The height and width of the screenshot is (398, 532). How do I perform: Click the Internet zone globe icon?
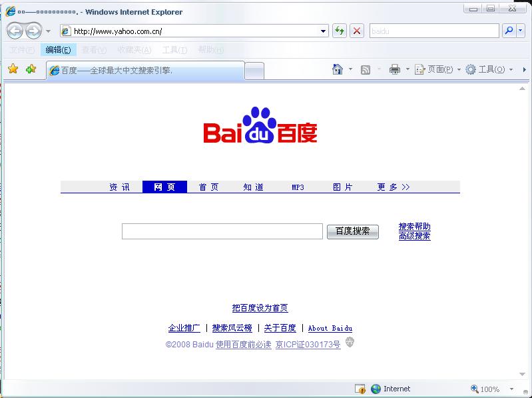pyautogui.click(x=376, y=389)
